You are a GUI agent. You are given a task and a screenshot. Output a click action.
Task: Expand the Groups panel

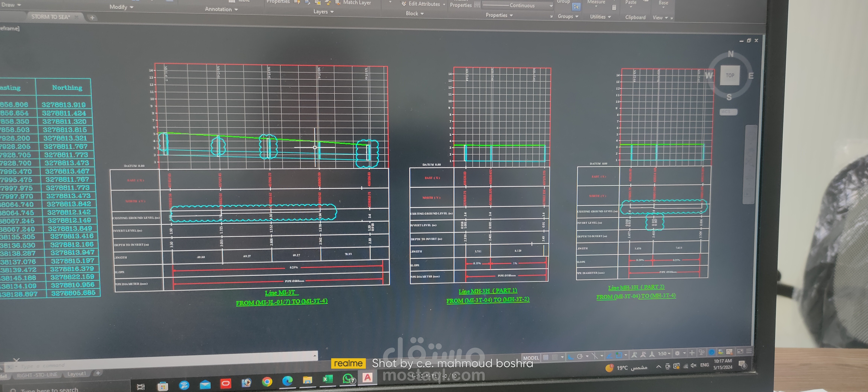pos(568,16)
